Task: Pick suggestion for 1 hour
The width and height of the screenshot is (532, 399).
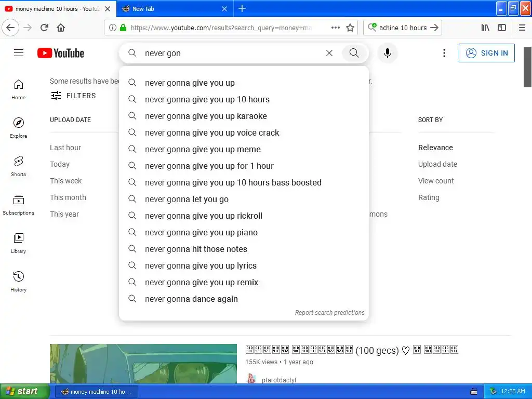Action: (x=244, y=166)
